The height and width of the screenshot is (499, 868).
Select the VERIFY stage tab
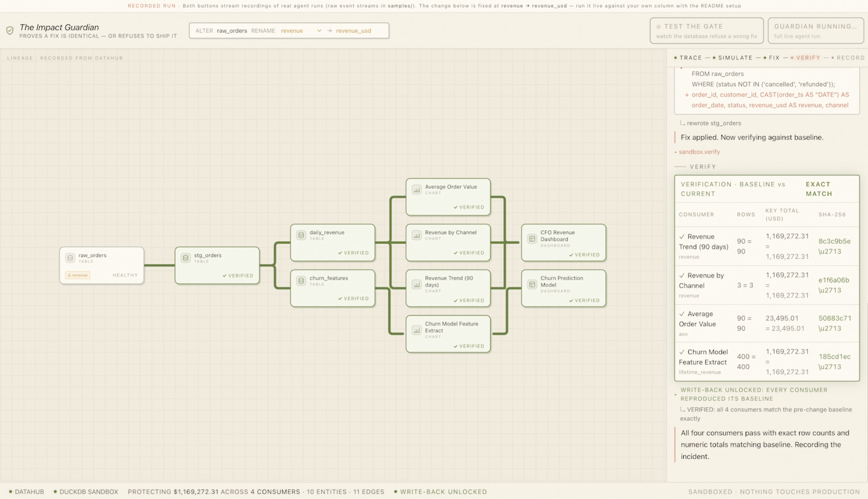point(805,58)
